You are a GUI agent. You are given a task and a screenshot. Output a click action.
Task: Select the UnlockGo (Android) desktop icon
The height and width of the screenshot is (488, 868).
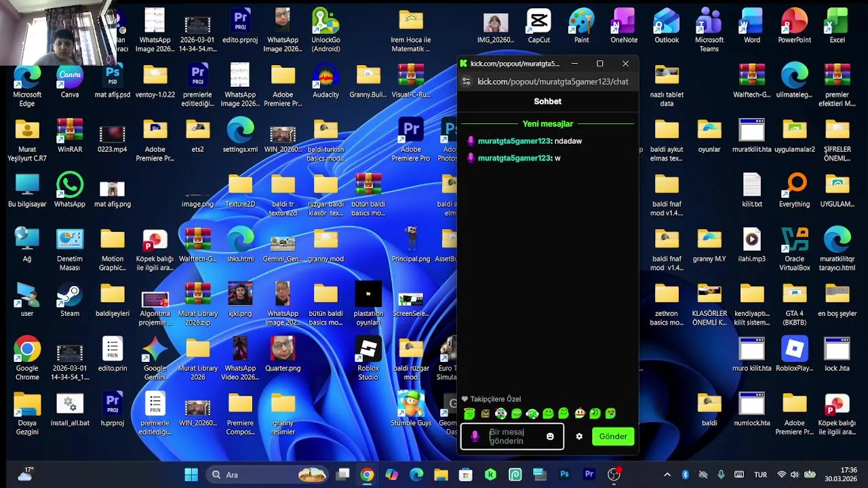[325, 30]
